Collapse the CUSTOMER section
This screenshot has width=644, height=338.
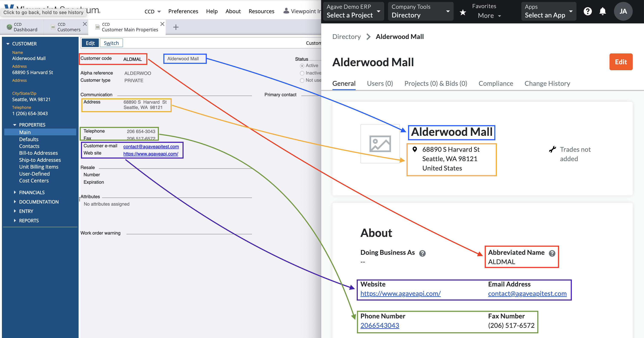(8, 44)
